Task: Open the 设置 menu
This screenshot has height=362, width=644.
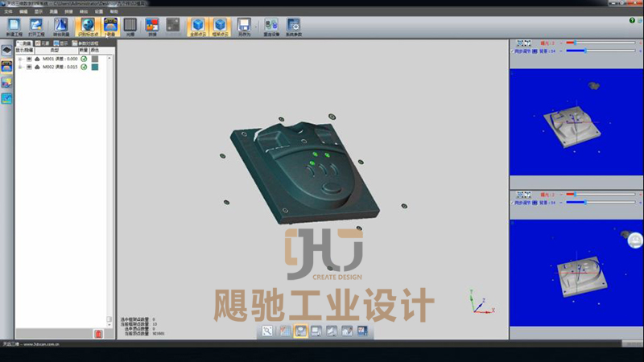Action: tap(99, 11)
